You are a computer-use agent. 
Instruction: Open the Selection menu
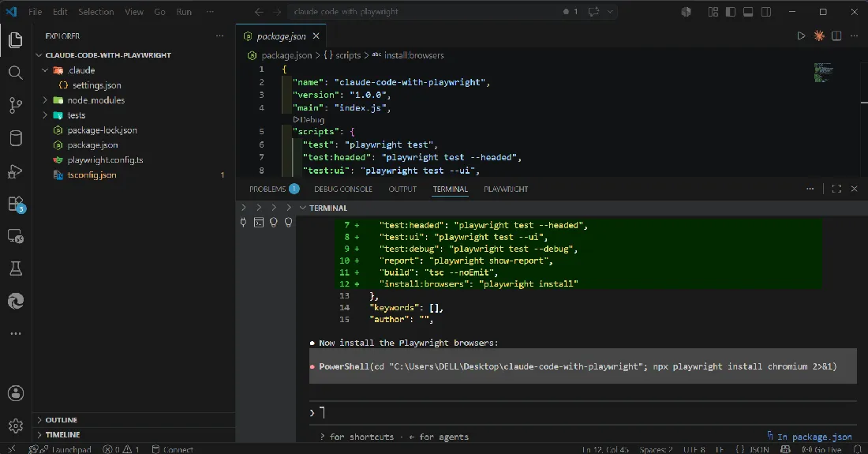pos(95,12)
